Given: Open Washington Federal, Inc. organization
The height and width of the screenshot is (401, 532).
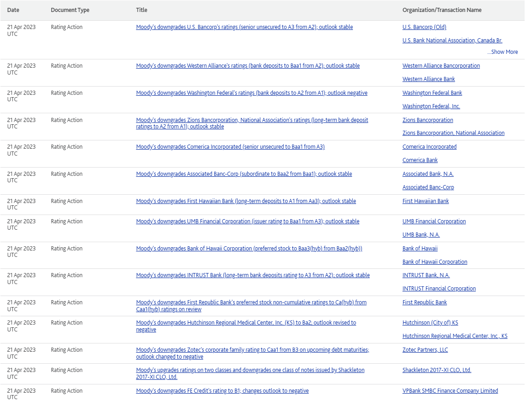Looking at the screenshot, I should [x=431, y=106].
